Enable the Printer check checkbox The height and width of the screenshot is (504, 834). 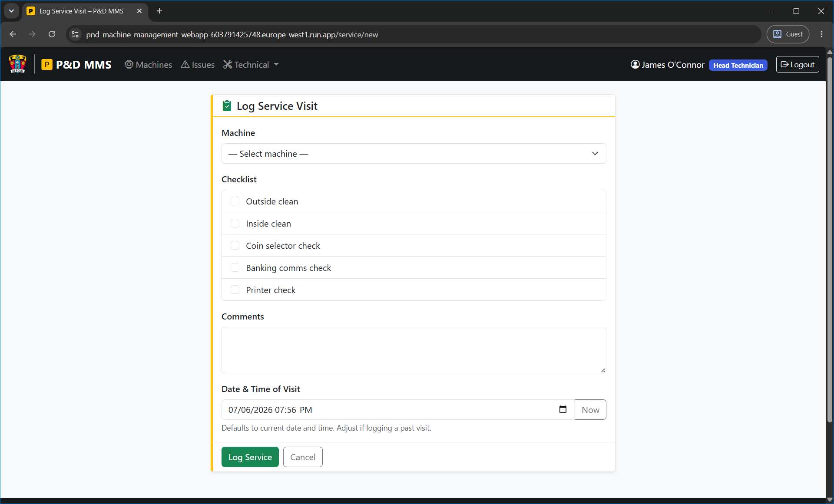tap(235, 290)
